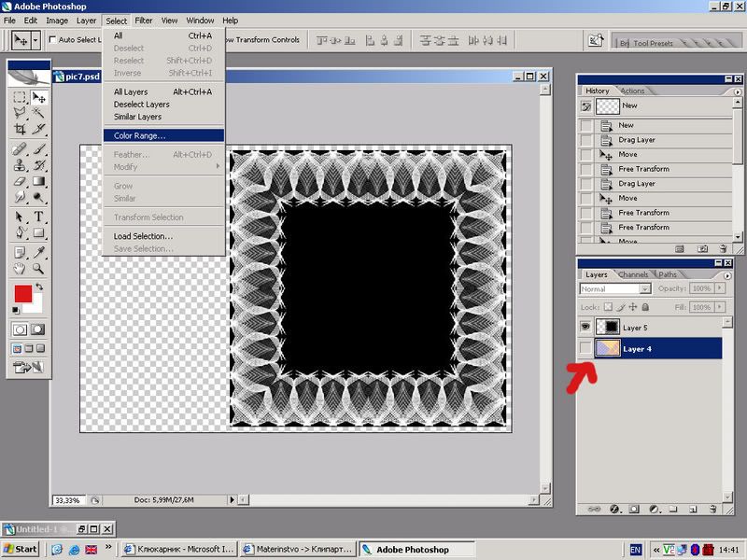This screenshot has width=747, height=560.
Task: Expand hidden system tray icons
Action: 656,550
